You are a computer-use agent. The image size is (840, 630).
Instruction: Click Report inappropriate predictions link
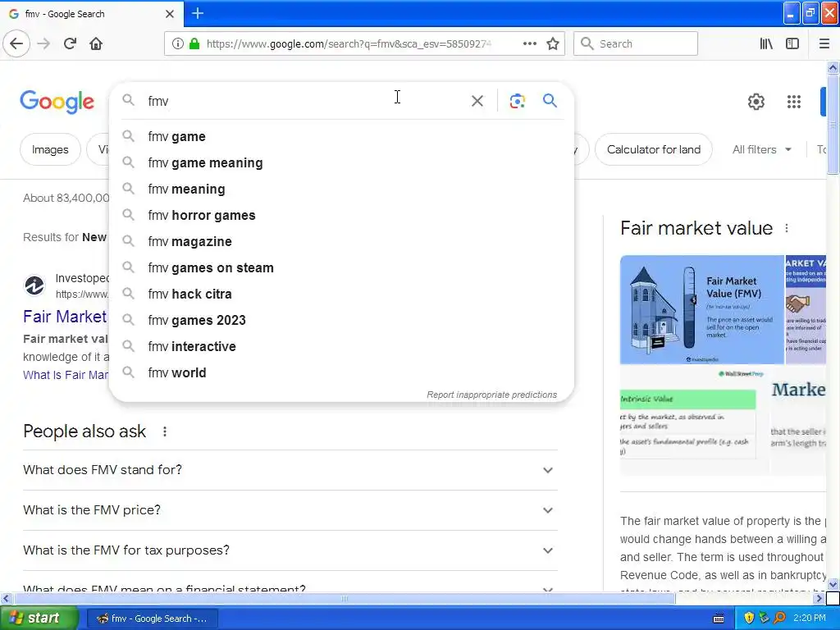tap(492, 395)
